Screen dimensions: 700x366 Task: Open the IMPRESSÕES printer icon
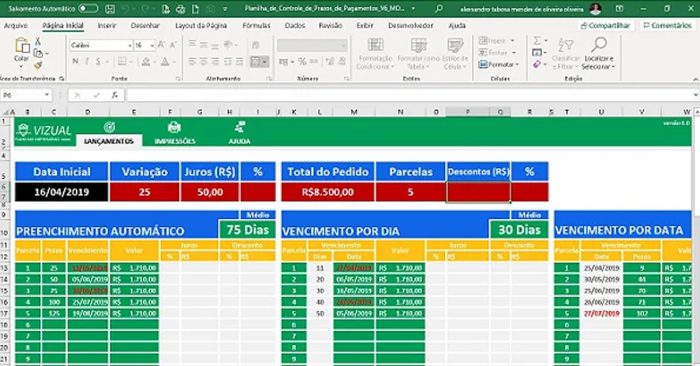[x=174, y=127]
